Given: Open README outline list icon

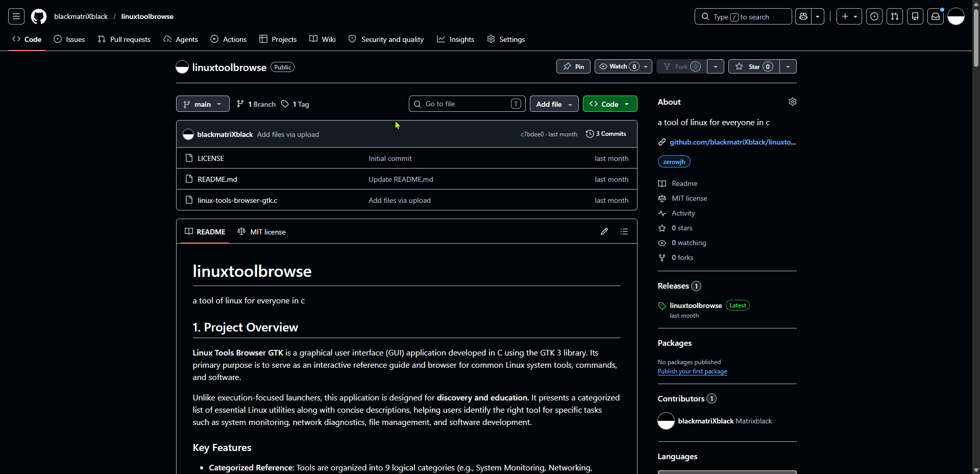Looking at the screenshot, I should [624, 231].
